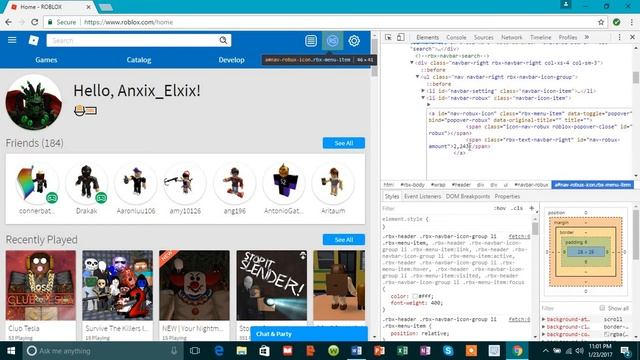This screenshot has height=360, width=640.
Task: Show more DevTools tabs chevron
Action: (x=587, y=37)
